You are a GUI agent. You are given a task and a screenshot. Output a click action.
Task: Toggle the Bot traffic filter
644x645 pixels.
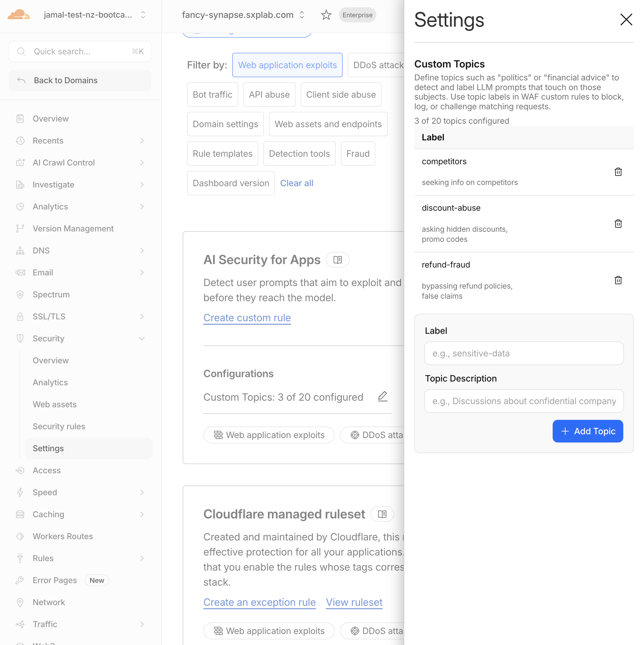click(212, 95)
